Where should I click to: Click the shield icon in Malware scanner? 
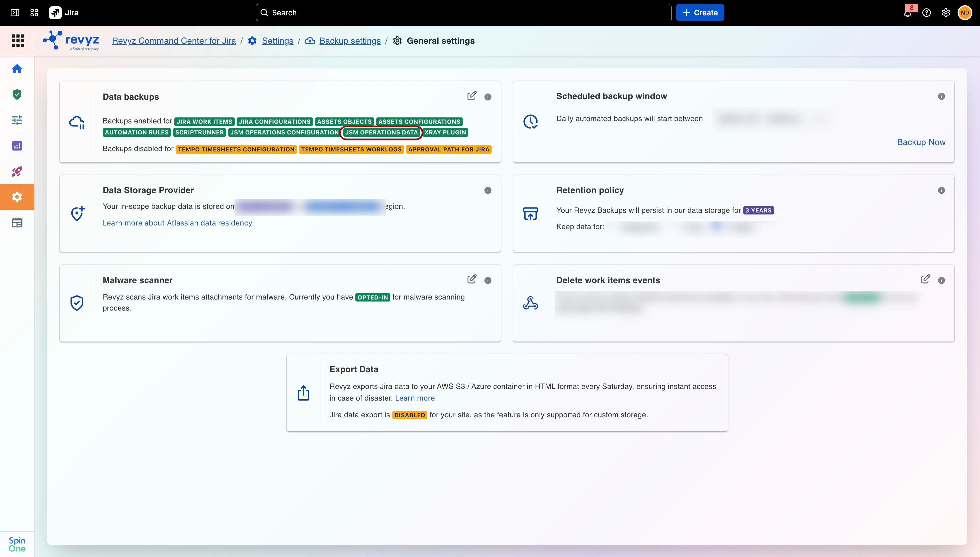[77, 303]
